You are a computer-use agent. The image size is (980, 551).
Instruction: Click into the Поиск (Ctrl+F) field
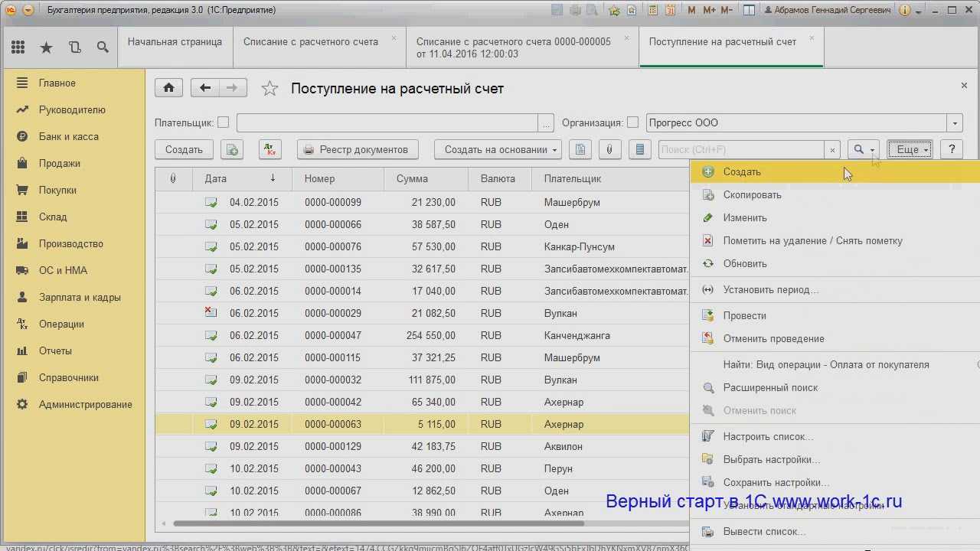click(741, 150)
